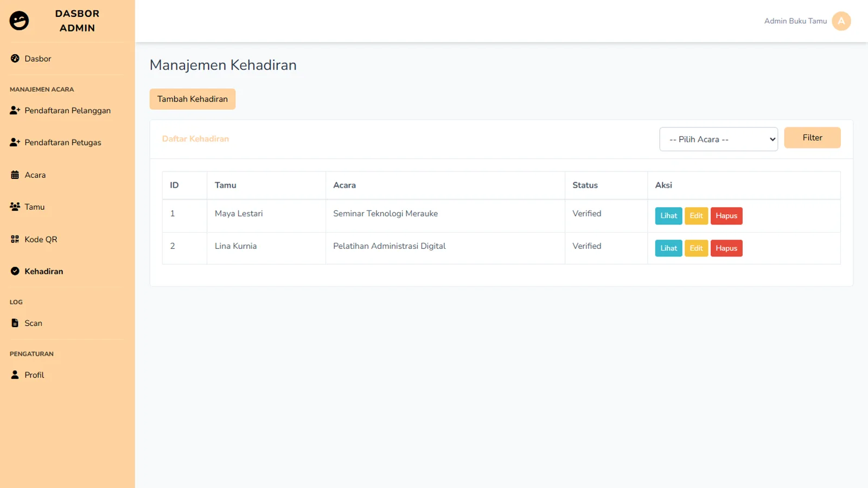
Task: Edit Lina Kurnia attendance record
Action: pos(696,248)
